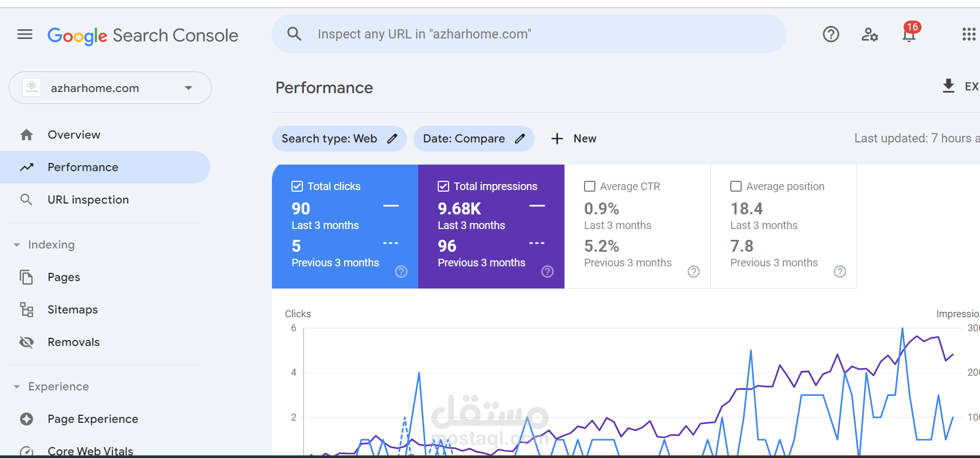Open Sitemaps page link
The width and height of the screenshot is (980, 458).
[73, 310]
